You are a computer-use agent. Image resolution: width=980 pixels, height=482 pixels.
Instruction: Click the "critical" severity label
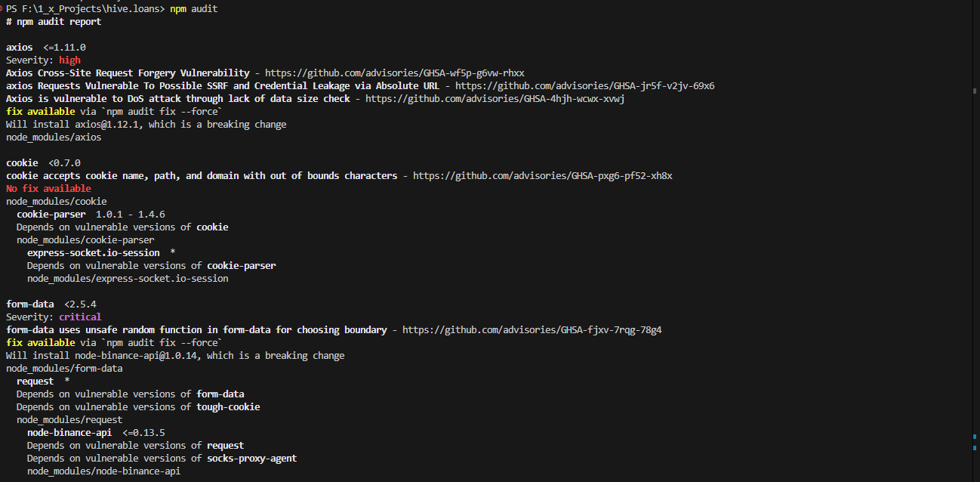click(x=80, y=317)
